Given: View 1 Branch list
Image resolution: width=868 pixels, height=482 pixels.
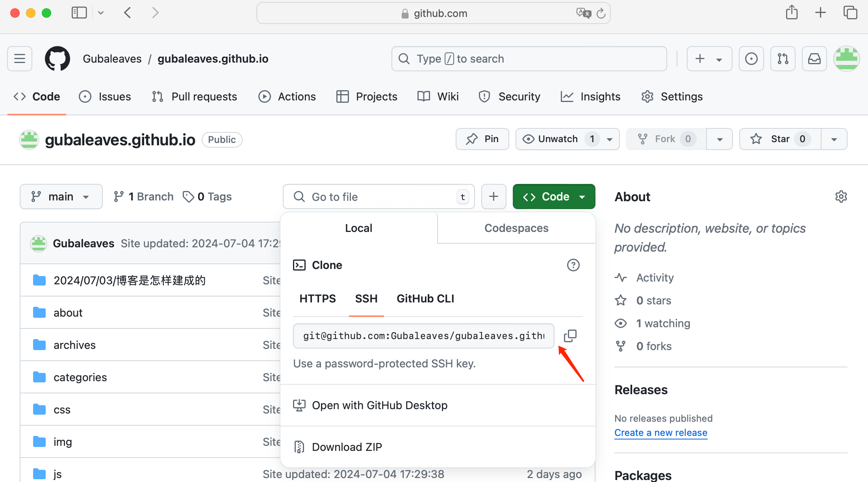Looking at the screenshot, I should [x=143, y=197].
